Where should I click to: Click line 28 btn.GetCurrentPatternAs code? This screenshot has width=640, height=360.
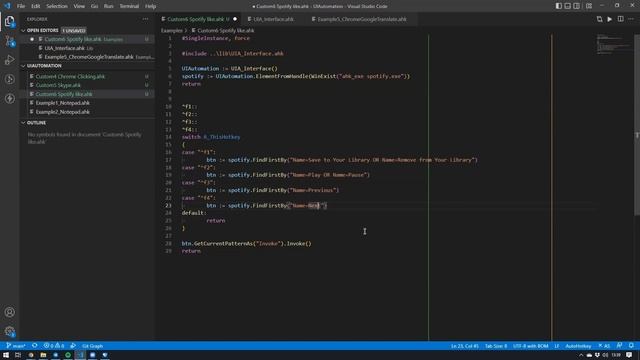246,244
